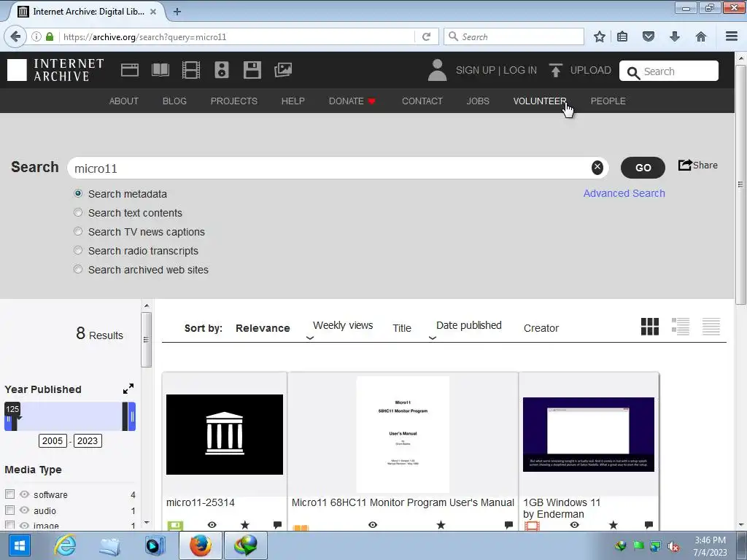Click the GO search button
The height and width of the screenshot is (560, 747).
pyautogui.click(x=643, y=168)
